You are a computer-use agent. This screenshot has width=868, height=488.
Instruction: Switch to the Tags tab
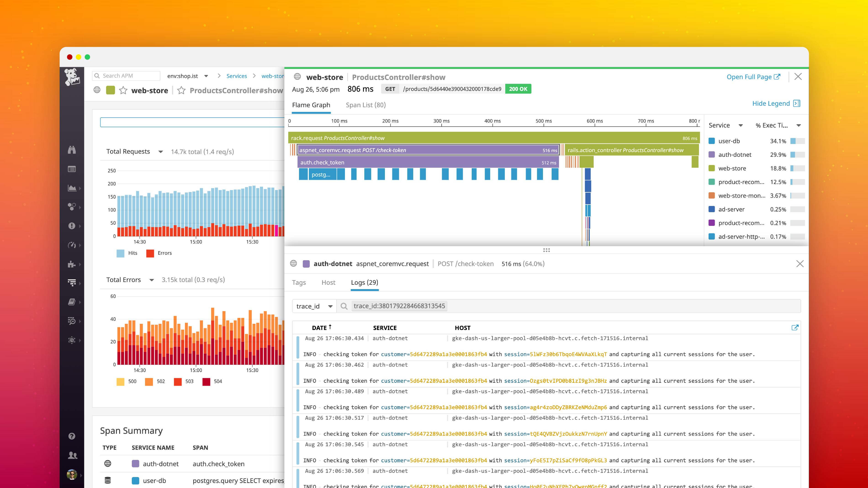pos(299,282)
